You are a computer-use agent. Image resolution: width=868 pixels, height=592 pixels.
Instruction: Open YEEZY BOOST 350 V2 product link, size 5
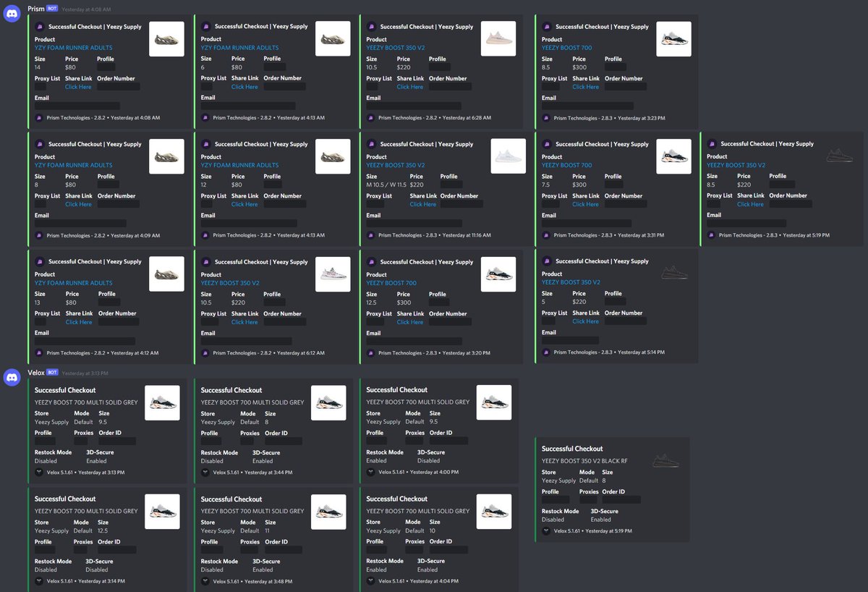[x=571, y=282]
